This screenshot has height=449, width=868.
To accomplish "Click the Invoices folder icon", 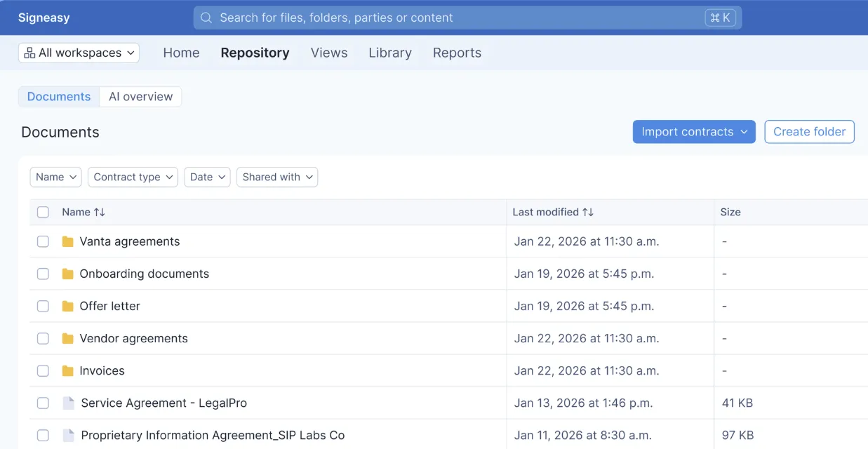I will pyautogui.click(x=68, y=370).
